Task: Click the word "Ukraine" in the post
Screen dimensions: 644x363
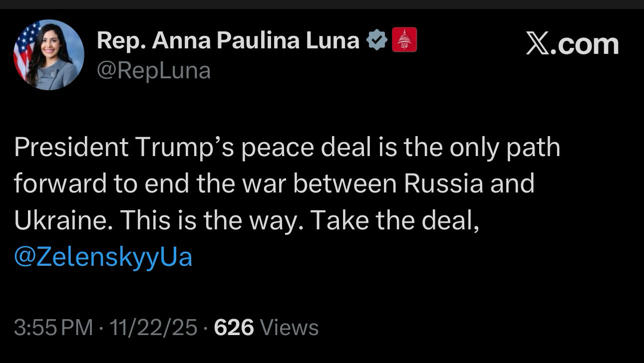Action: [60, 220]
